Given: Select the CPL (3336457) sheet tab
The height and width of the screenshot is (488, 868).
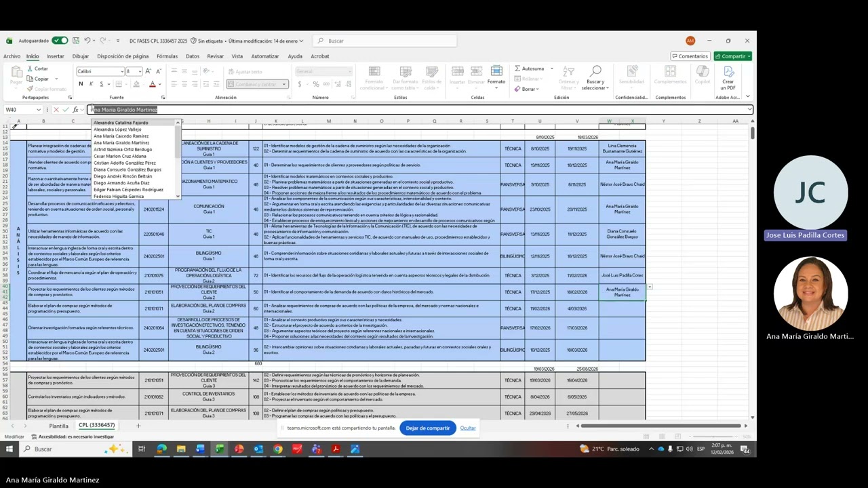Looking at the screenshot, I should 97,426.
